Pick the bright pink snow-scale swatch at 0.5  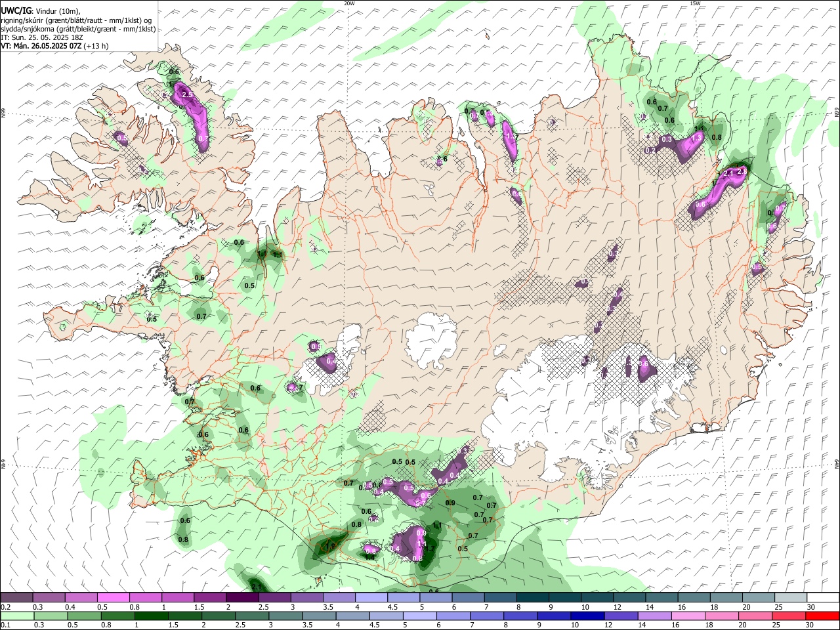tap(113, 597)
